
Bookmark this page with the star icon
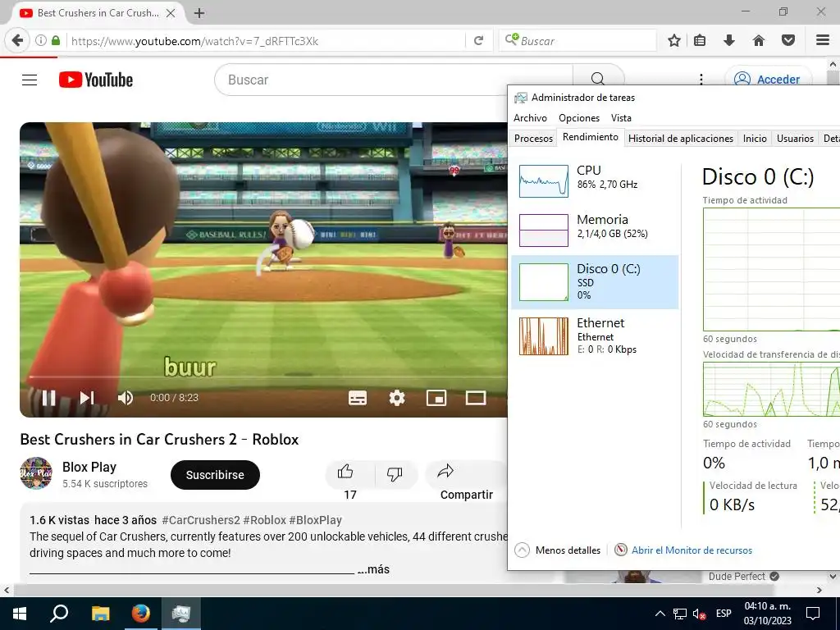pos(674,41)
